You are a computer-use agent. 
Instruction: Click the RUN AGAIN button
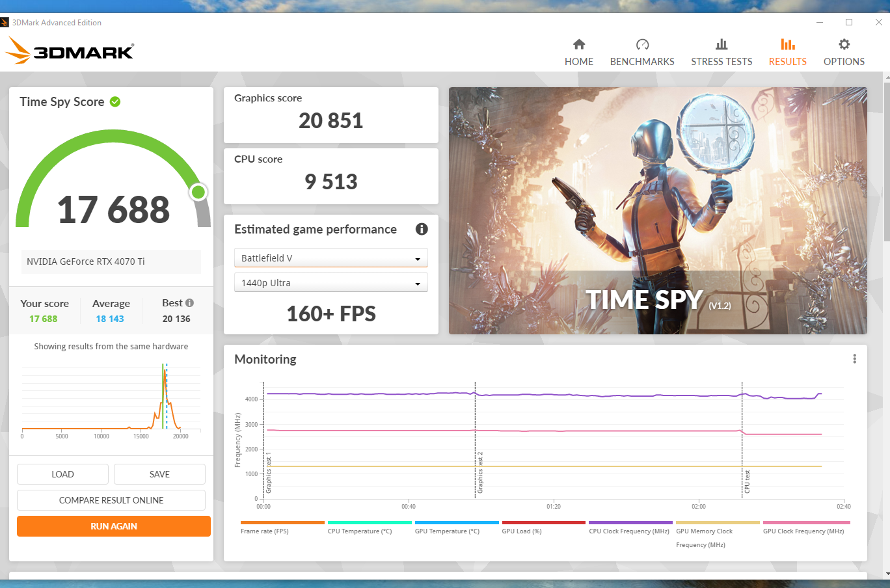(x=114, y=526)
